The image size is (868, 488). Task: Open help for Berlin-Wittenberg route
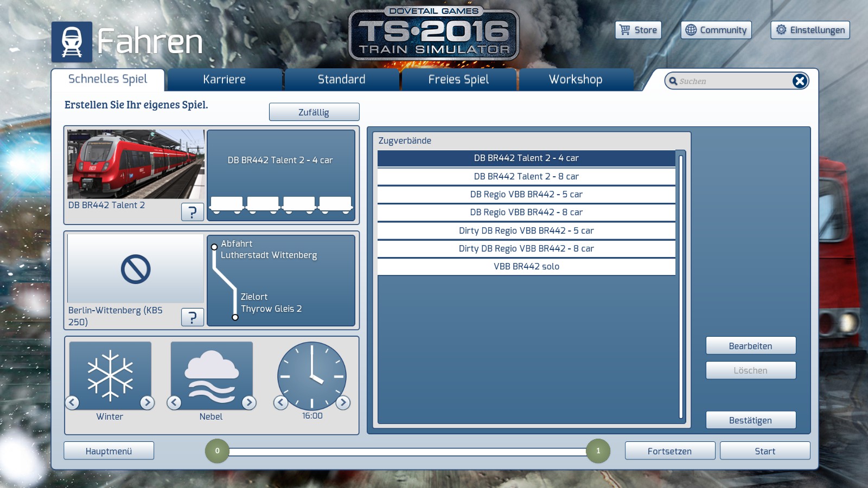pyautogui.click(x=193, y=317)
